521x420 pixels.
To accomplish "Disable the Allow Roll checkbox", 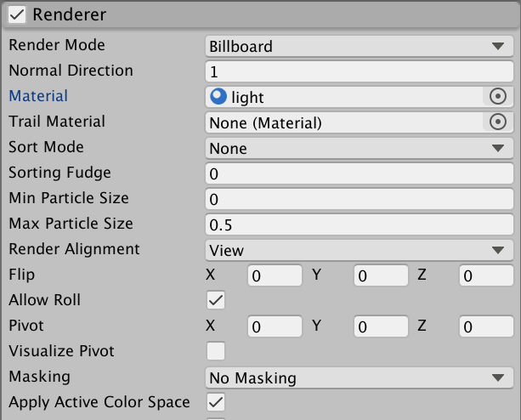I will 216,300.
